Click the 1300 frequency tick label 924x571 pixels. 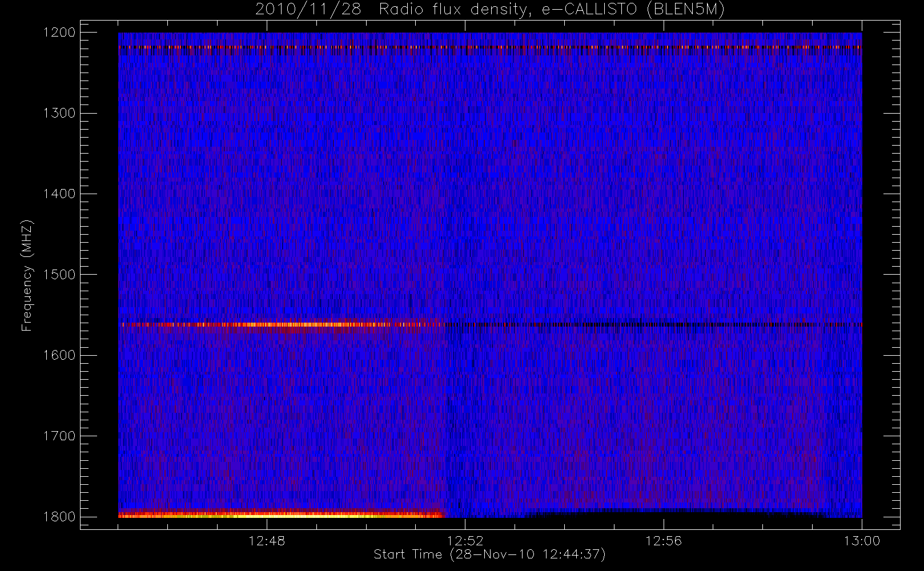pyautogui.click(x=59, y=113)
